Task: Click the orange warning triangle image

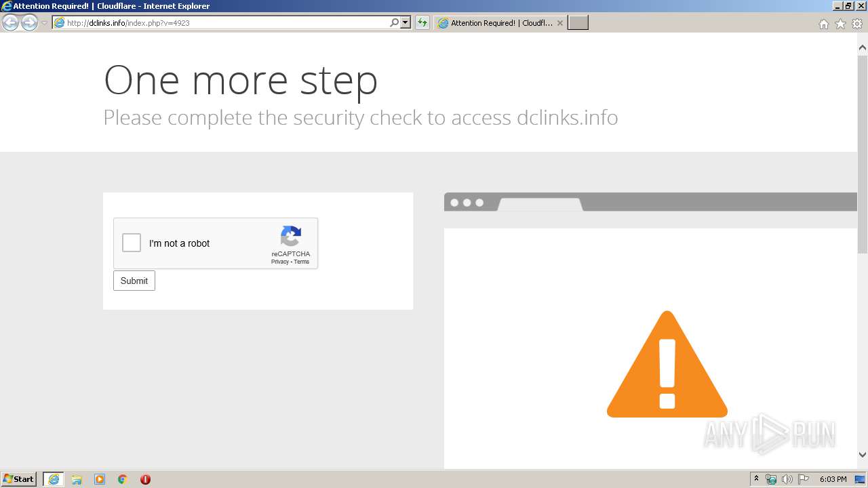Action: pyautogui.click(x=667, y=365)
